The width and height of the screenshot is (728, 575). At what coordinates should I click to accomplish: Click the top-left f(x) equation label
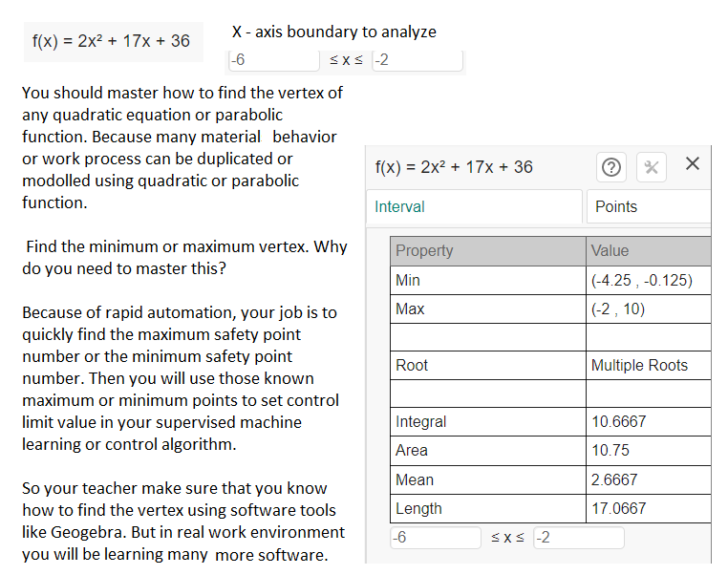point(111,41)
